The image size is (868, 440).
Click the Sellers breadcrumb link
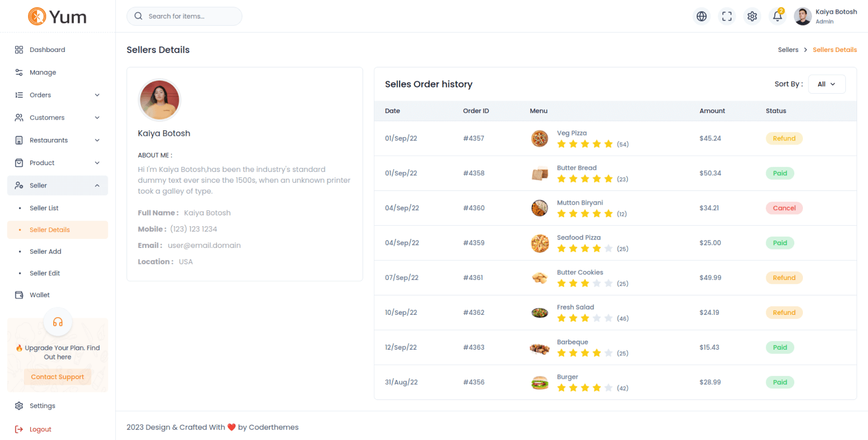788,50
